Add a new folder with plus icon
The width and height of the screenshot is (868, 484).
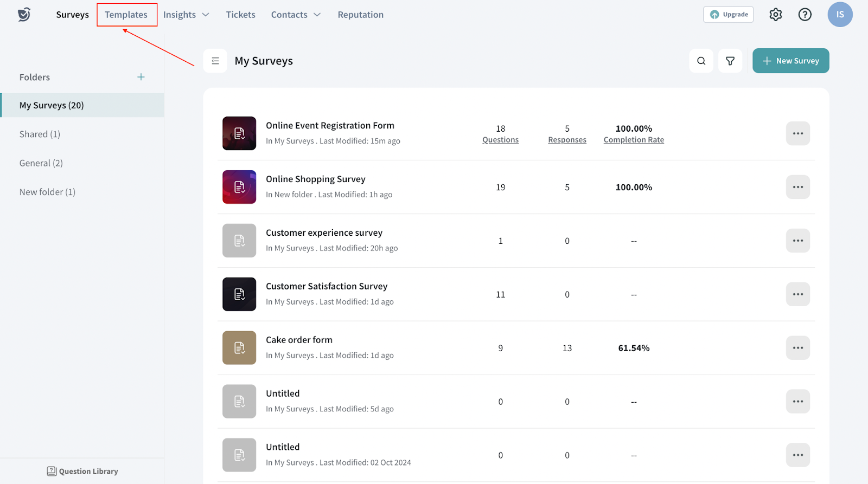(x=141, y=77)
